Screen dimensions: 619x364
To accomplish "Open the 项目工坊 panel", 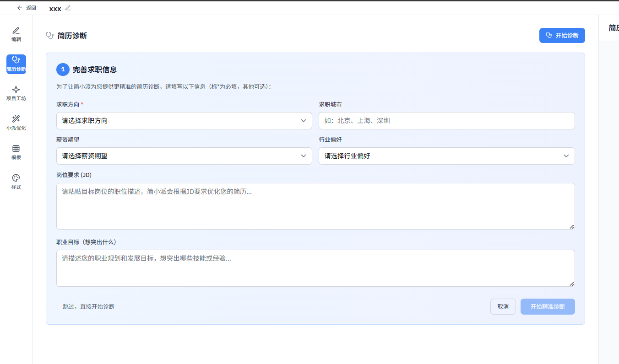I will click(16, 93).
